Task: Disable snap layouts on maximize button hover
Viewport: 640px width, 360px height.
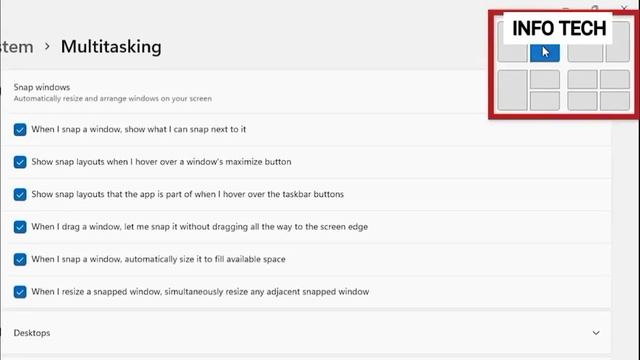Action: click(20, 162)
